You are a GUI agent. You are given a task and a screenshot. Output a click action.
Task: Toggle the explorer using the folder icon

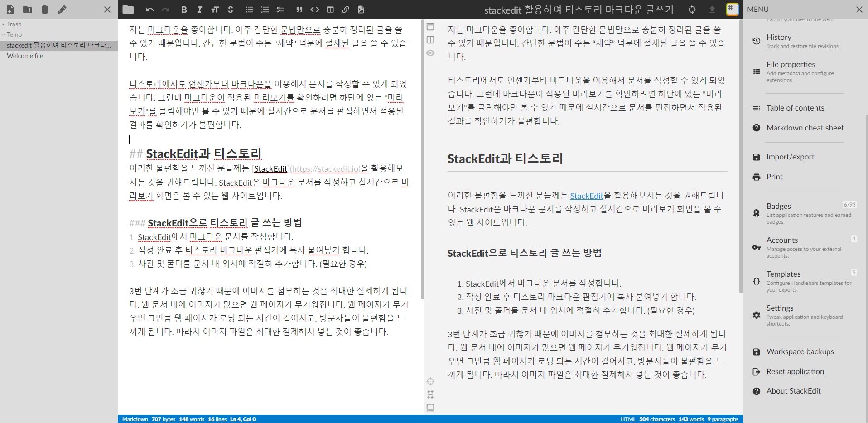tap(128, 10)
